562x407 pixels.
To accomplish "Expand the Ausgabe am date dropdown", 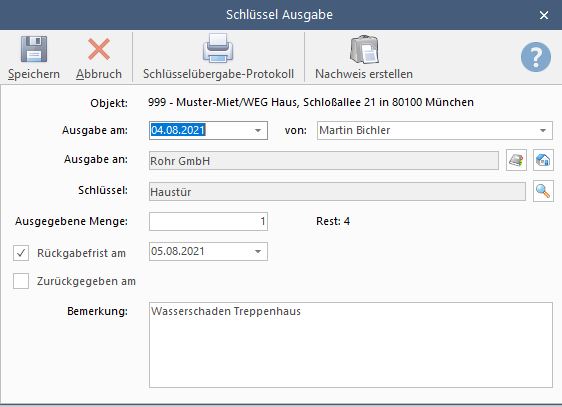I will (258, 130).
